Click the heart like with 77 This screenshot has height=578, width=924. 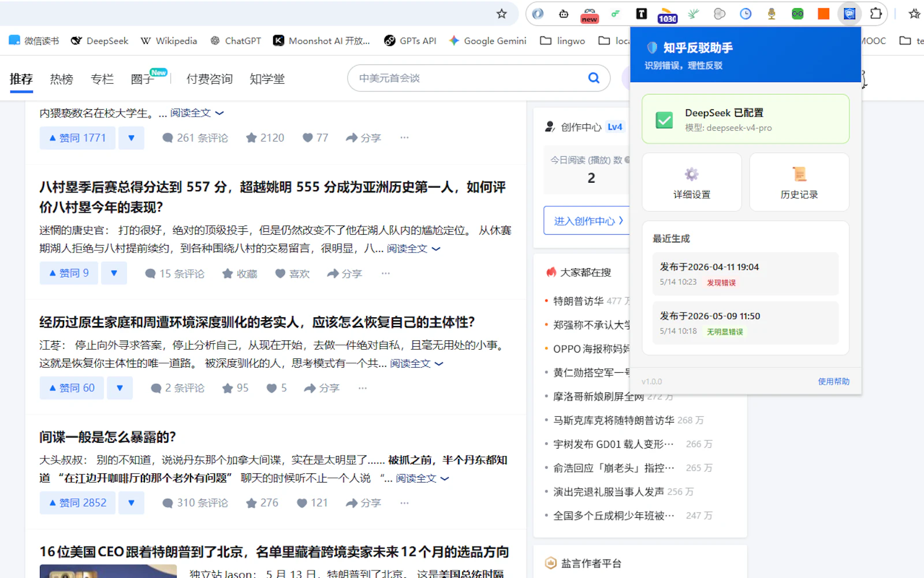tap(315, 138)
